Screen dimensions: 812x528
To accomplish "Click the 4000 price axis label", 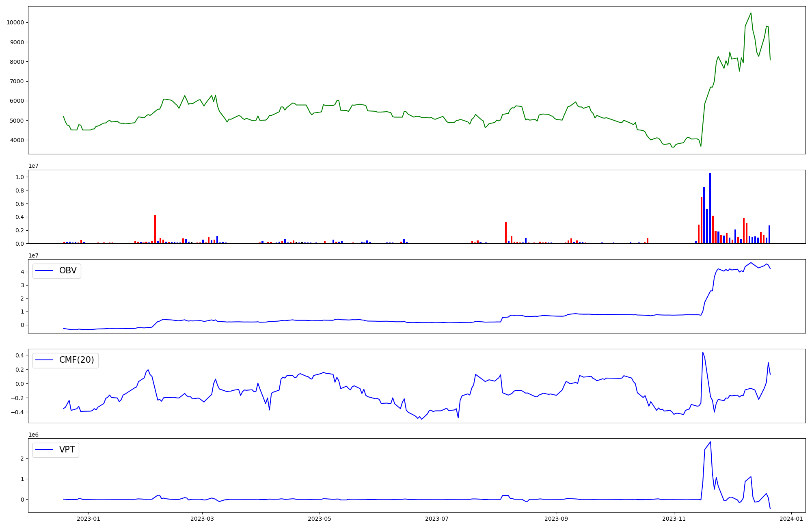I will [17, 140].
